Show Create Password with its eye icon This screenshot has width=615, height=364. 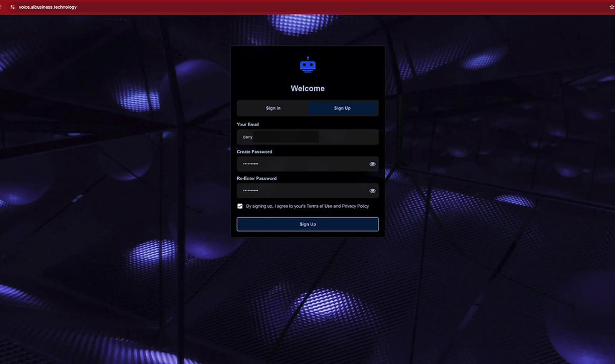(x=372, y=164)
